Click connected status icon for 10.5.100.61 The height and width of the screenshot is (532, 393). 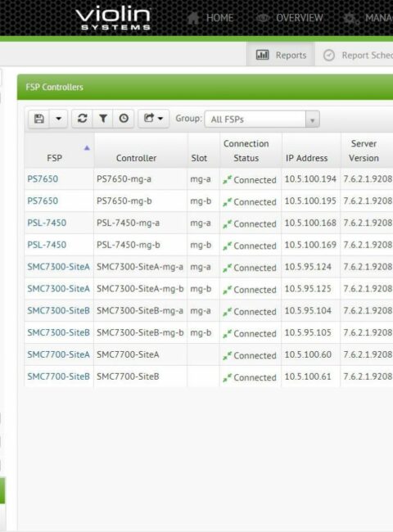[227, 377]
